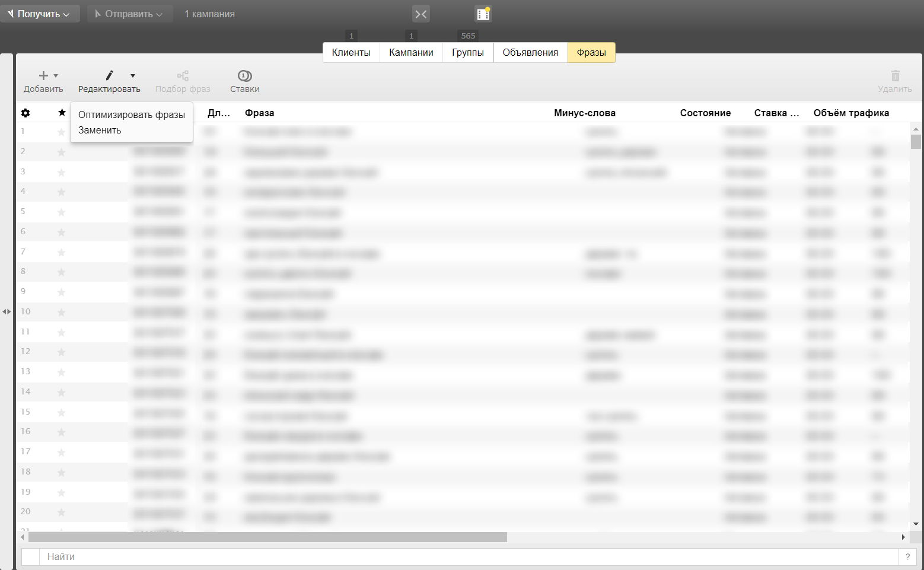Click the Edit pencil icon
The image size is (924, 570).
[x=109, y=75]
